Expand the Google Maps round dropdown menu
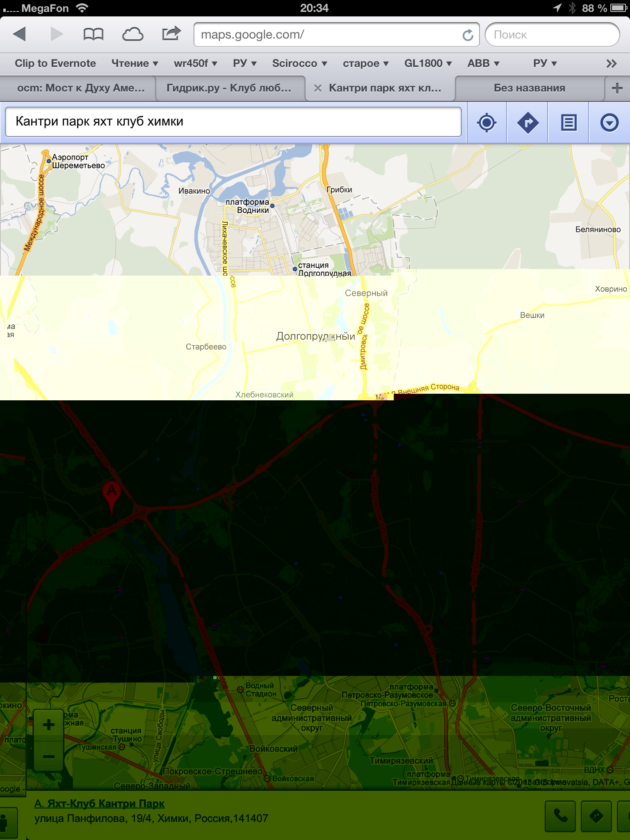Screen dimensions: 630x840 (x=609, y=123)
